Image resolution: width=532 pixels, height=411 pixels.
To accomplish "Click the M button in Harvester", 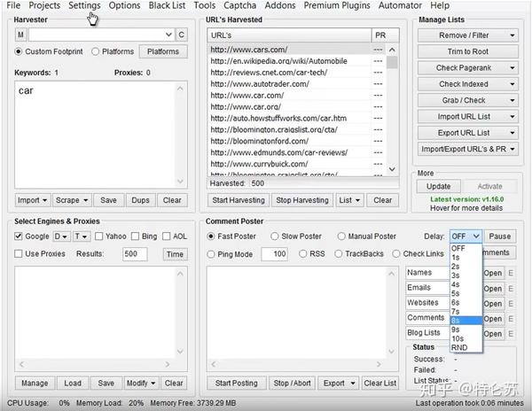I will point(20,35).
